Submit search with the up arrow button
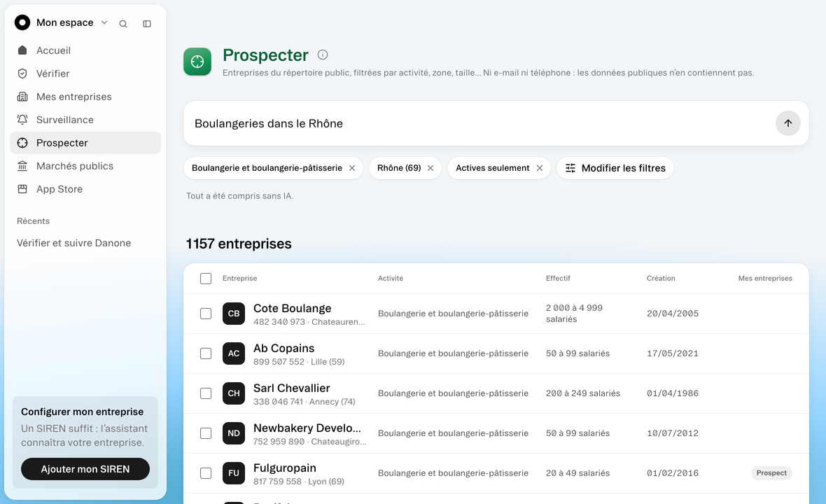The width and height of the screenshot is (826, 504). pyautogui.click(x=788, y=123)
